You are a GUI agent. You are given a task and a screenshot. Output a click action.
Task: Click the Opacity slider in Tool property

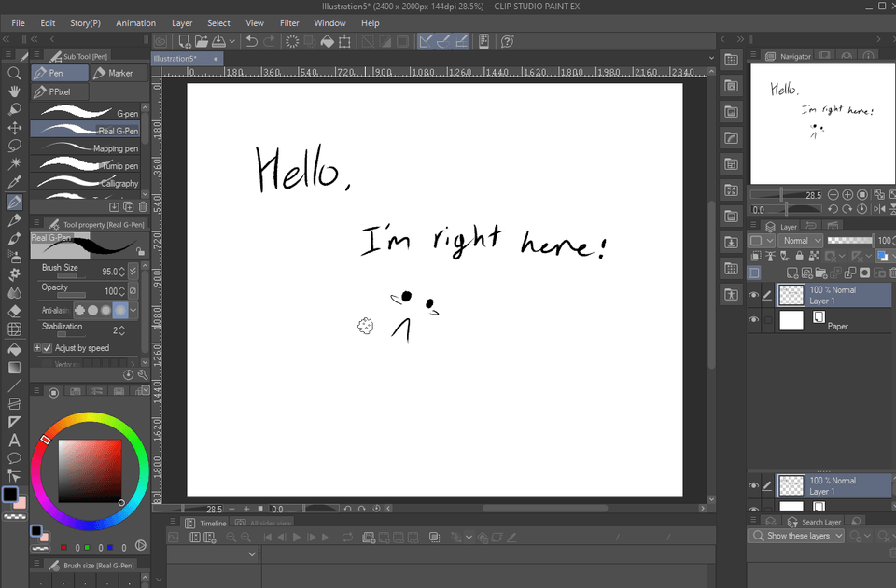[x=72, y=296]
